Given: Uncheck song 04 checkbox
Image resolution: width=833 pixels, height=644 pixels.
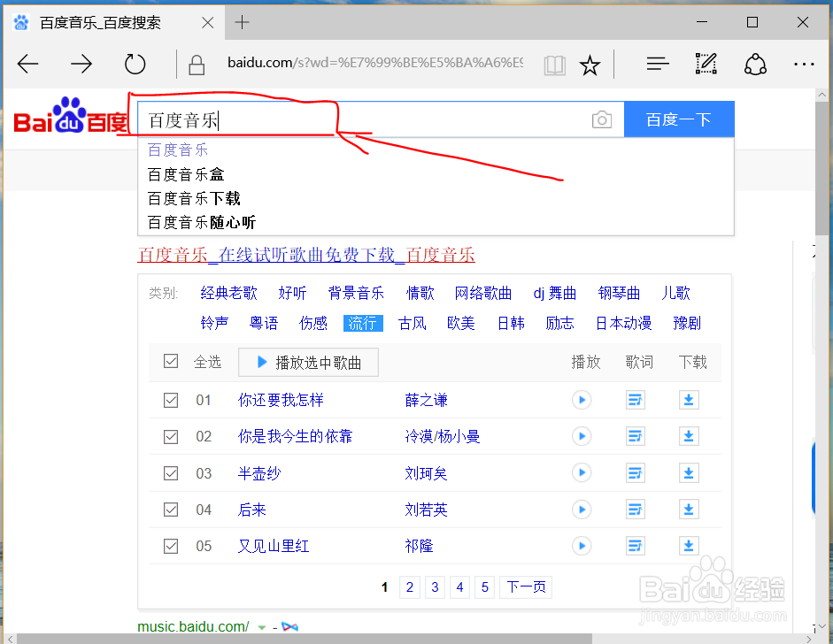Looking at the screenshot, I should coord(171,510).
